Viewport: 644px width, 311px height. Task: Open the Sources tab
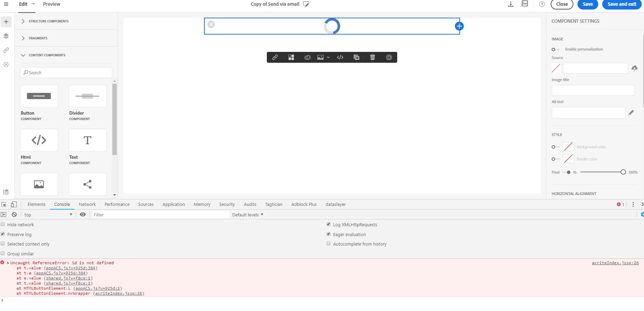click(146, 204)
